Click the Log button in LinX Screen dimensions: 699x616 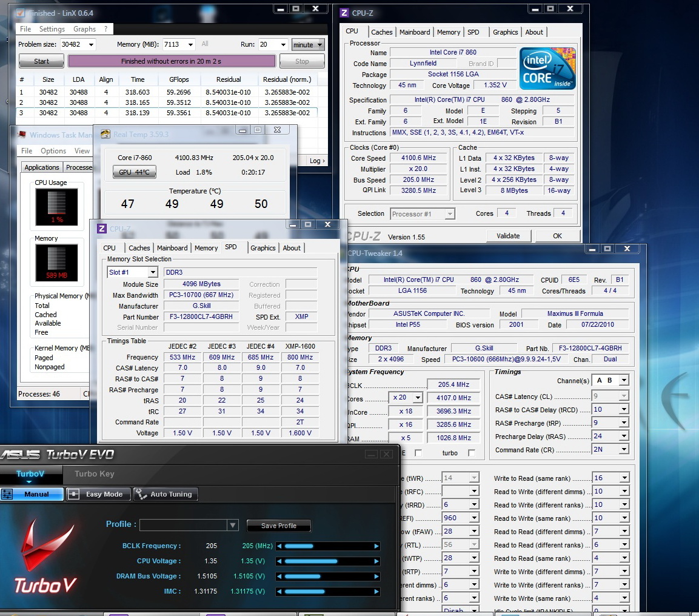(317, 161)
